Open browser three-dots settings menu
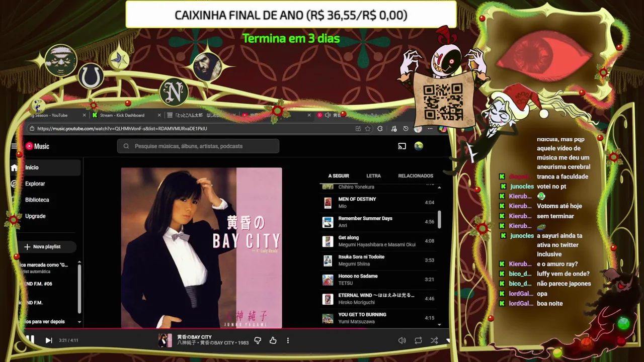The height and width of the screenshot is (362, 644). (430, 129)
